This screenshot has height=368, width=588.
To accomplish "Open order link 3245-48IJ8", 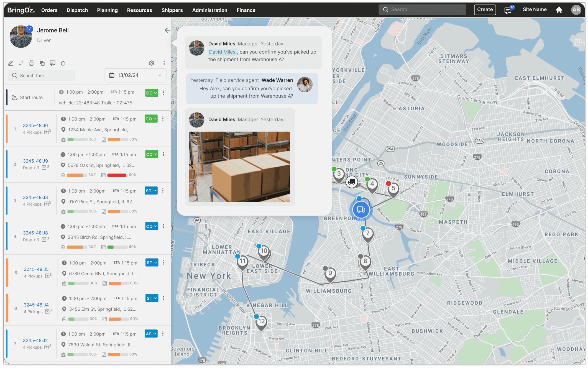I will click(x=35, y=233).
